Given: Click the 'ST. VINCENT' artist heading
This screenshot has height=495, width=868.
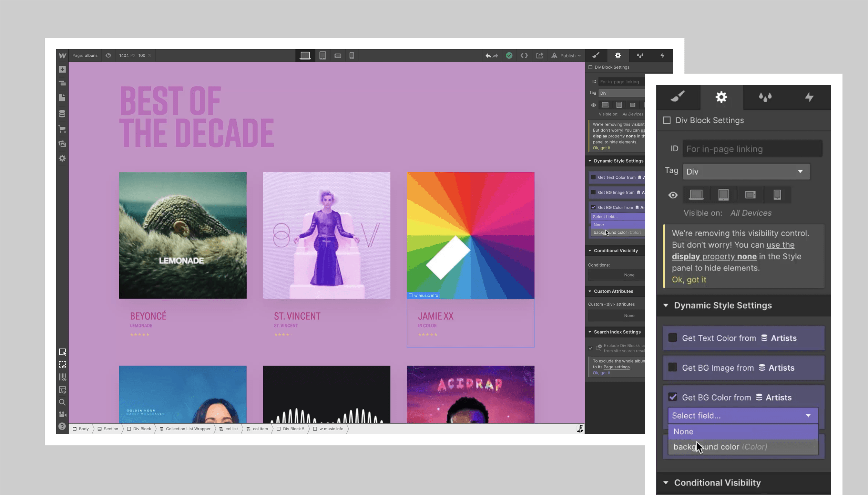Looking at the screenshot, I should (x=297, y=316).
